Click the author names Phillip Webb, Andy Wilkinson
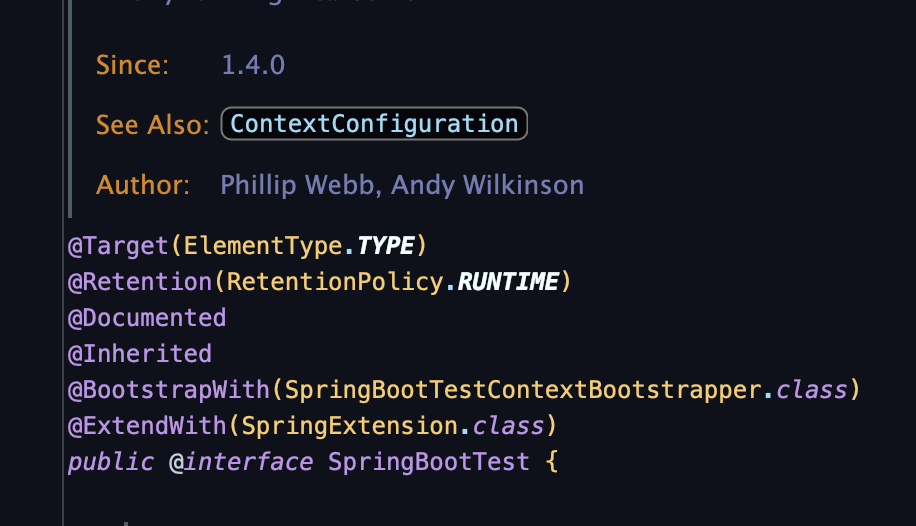Viewport: 916px width, 526px height. coord(402,185)
